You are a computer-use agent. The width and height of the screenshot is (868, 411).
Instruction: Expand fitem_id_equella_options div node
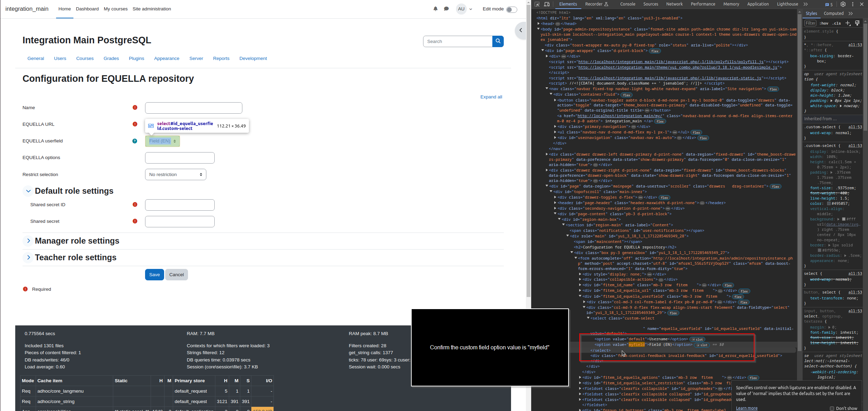pos(580,378)
